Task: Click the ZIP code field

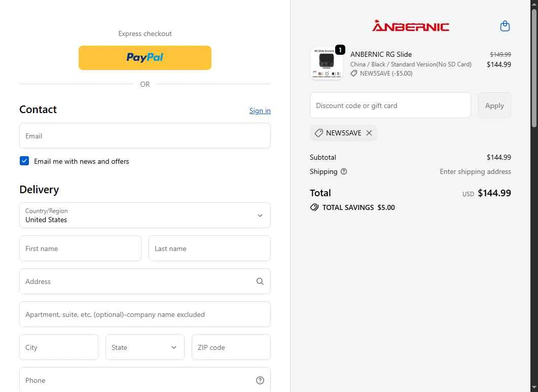Action: tap(231, 347)
